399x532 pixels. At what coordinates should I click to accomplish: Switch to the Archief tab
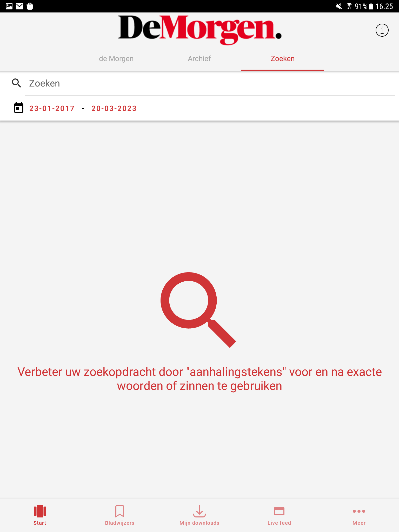[x=199, y=59]
